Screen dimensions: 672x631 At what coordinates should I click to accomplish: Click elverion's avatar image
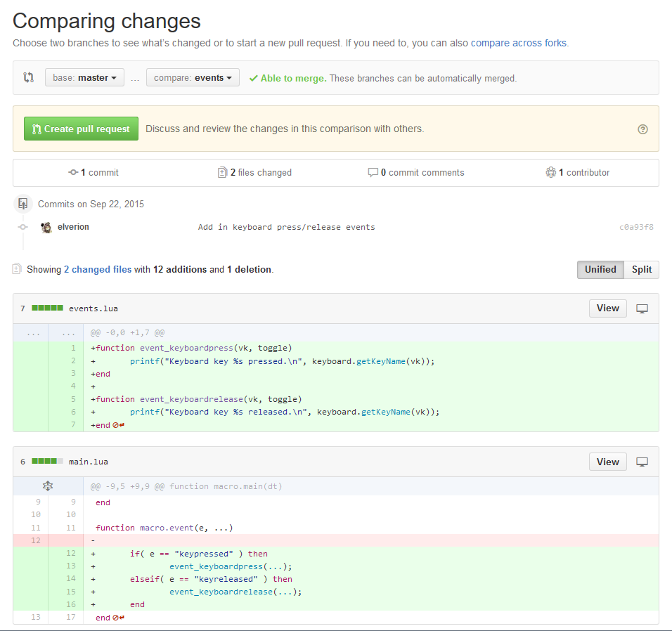point(46,227)
